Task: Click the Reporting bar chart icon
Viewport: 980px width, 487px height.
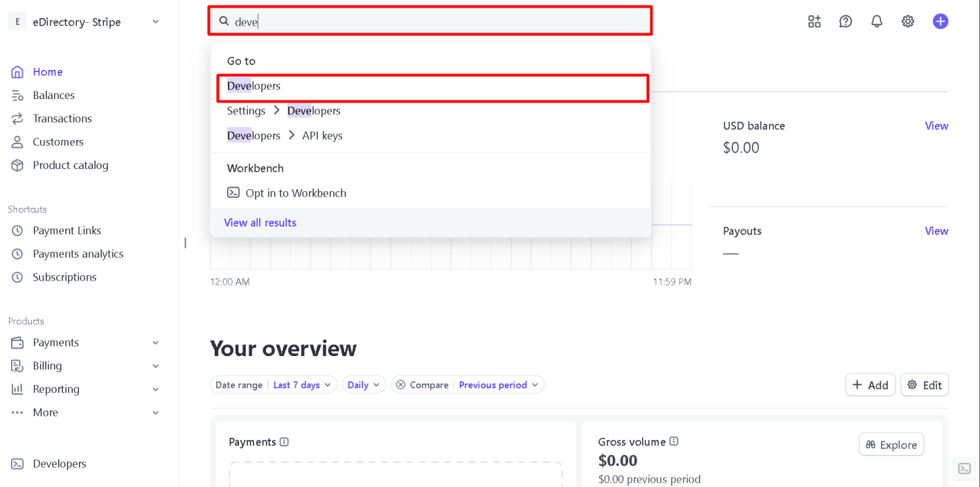Action: coord(17,389)
